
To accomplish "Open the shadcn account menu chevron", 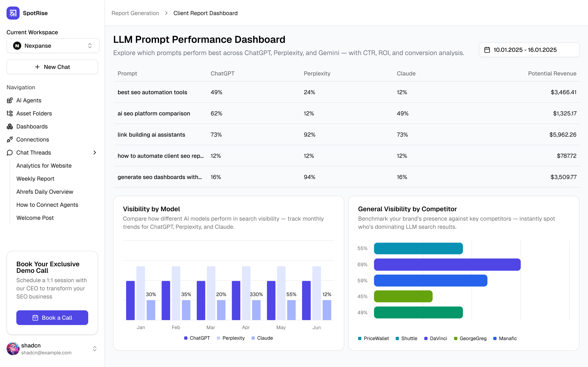I will tap(95, 349).
